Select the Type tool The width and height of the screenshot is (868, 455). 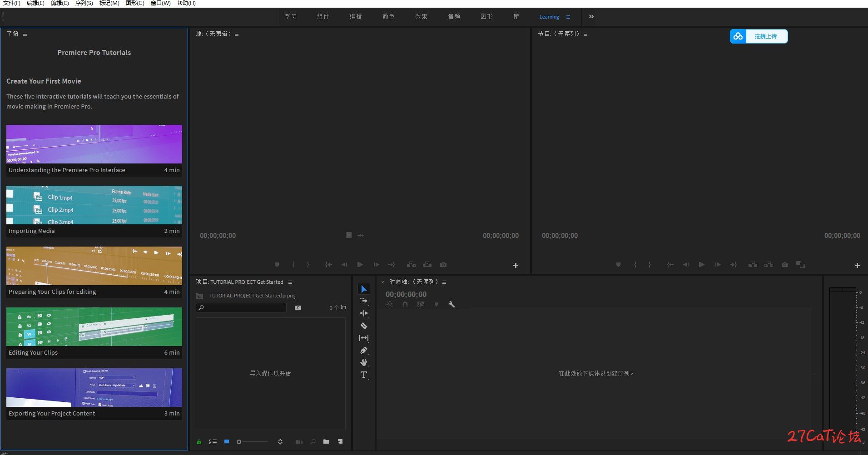click(364, 375)
